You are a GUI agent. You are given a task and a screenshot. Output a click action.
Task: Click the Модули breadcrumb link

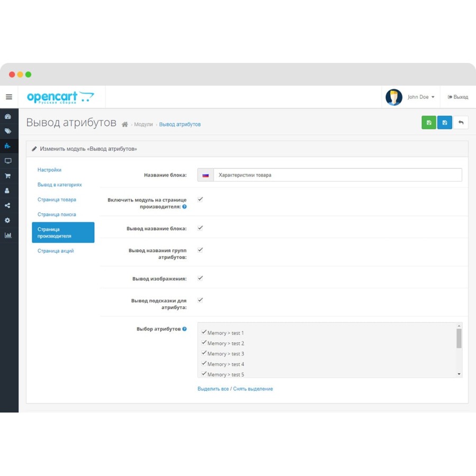(143, 124)
